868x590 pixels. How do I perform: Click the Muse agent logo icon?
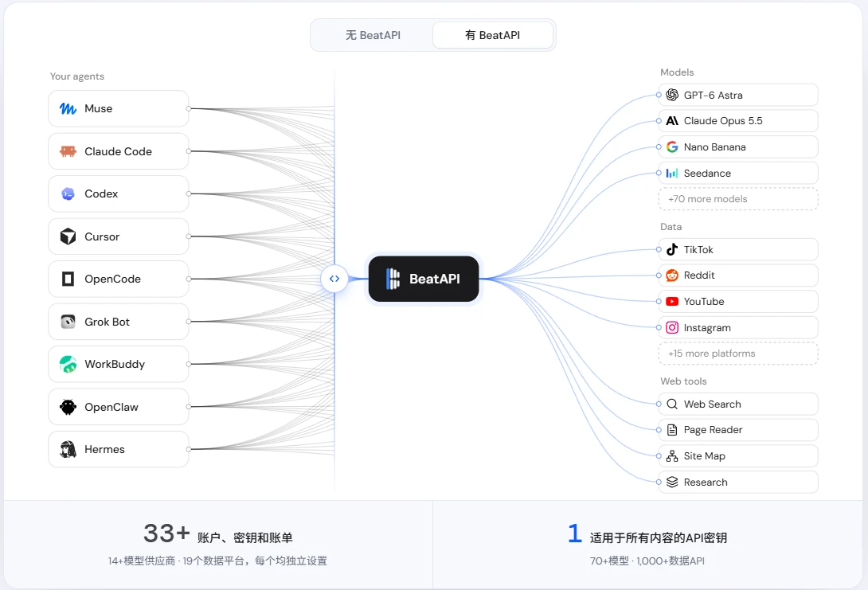[x=68, y=109]
